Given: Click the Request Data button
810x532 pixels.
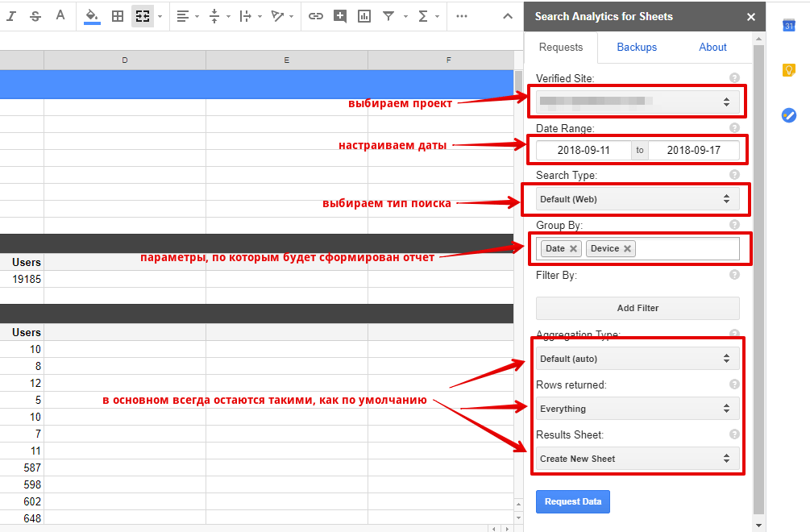Looking at the screenshot, I should (x=573, y=501).
